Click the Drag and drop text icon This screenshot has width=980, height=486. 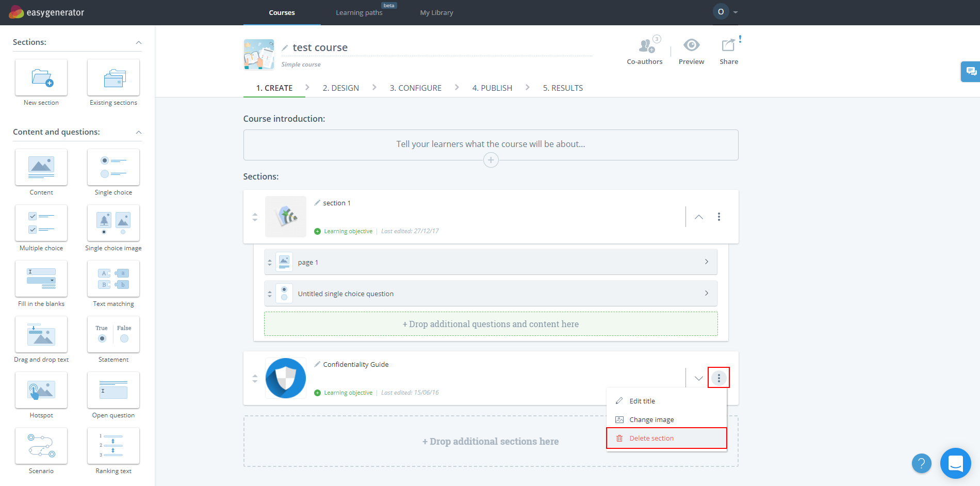click(41, 334)
